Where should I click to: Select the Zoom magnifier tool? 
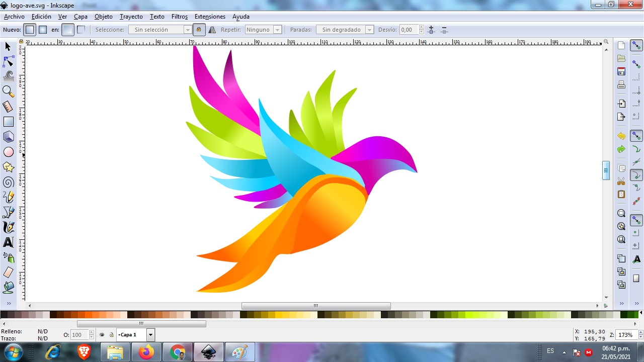[9, 92]
